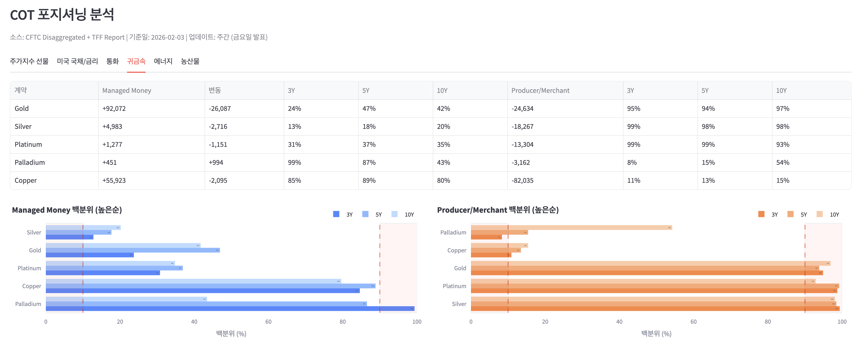Click Copper Producer/Merchant value -82,035
Screen dimensions: 868x344
click(522, 181)
